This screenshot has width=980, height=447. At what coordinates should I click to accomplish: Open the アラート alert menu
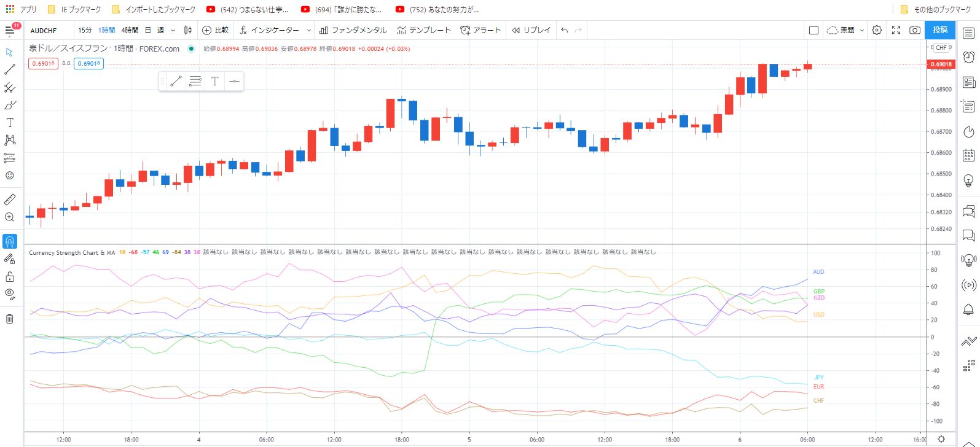click(x=480, y=30)
